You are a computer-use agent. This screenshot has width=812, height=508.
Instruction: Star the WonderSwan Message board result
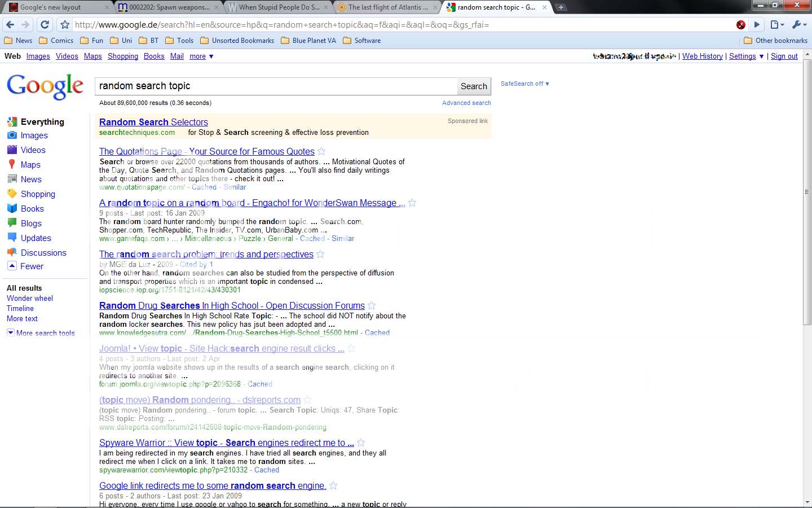pyautogui.click(x=412, y=203)
